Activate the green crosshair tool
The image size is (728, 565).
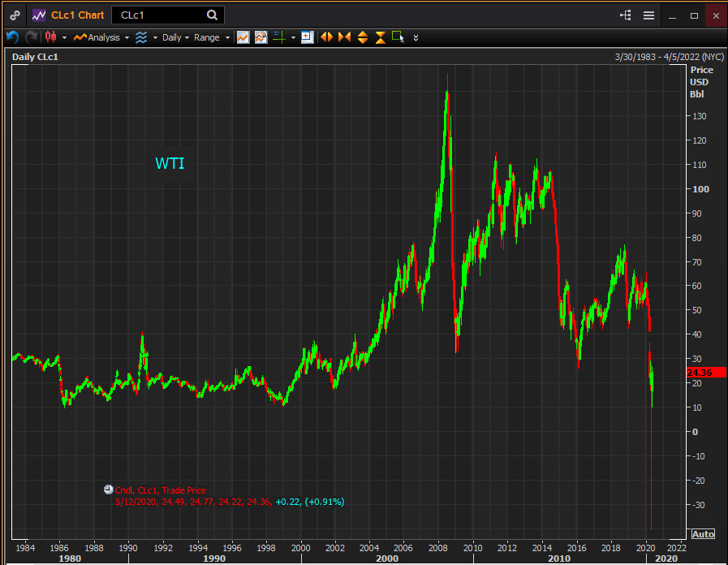(x=279, y=37)
